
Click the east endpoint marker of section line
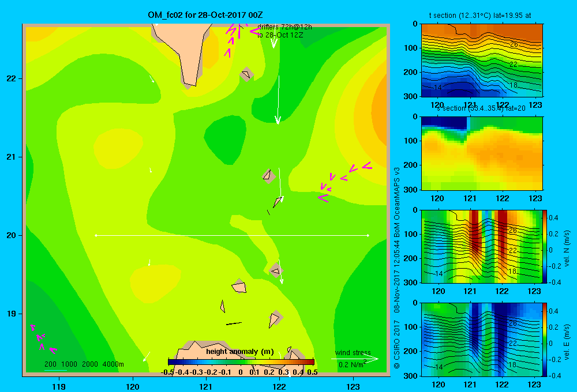coord(368,235)
